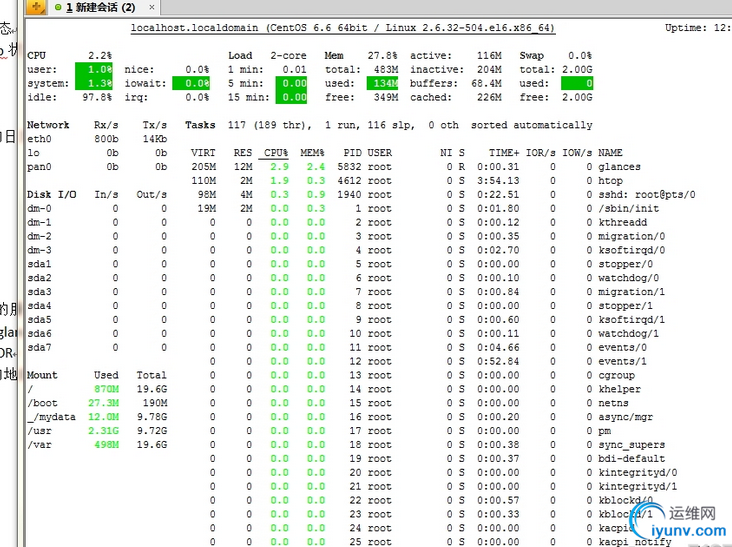Click the sda1 disk row
Image resolution: width=732 pixels, height=547 pixels.
[x=97, y=264]
